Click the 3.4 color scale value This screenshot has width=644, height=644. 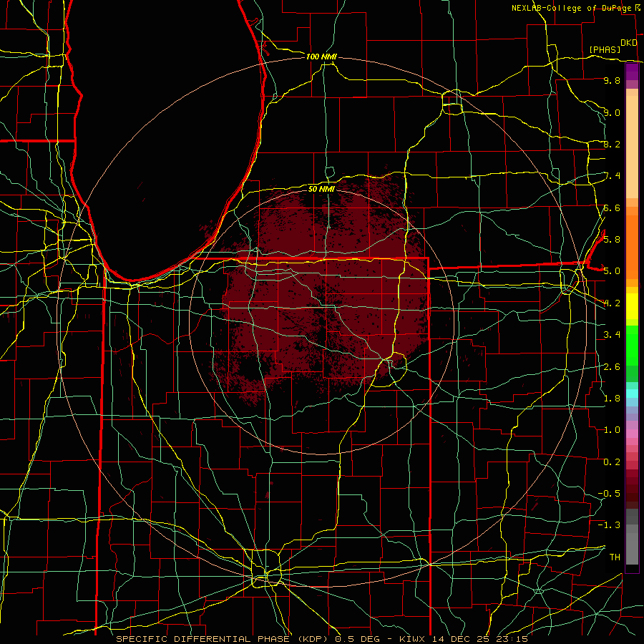tap(612, 334)
